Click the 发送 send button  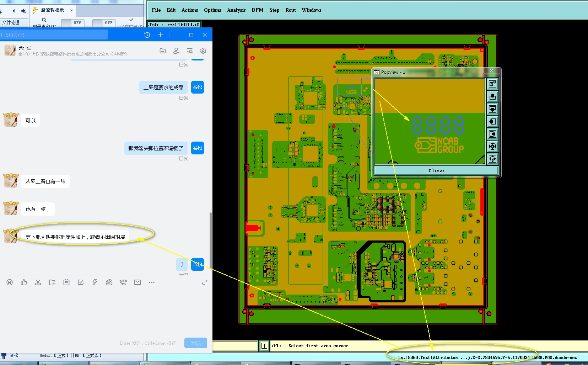[x=196, y=343]
